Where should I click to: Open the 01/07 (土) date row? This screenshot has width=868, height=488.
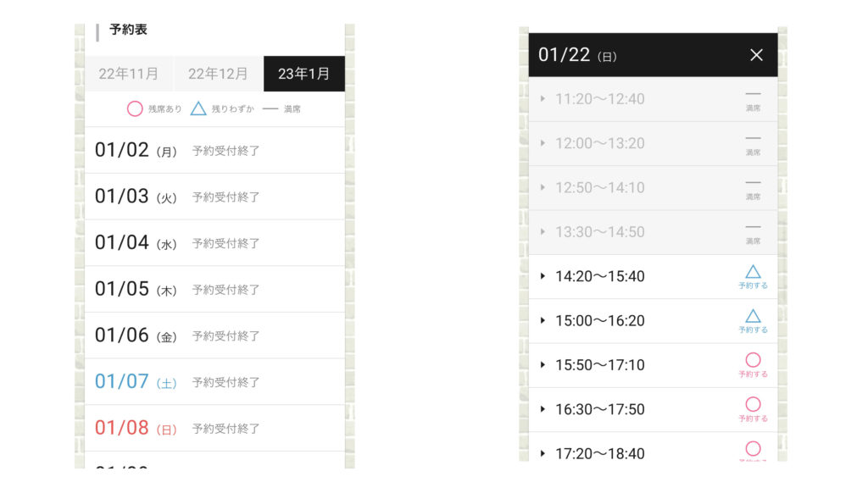pyautogui.click(x=214, y=381)
